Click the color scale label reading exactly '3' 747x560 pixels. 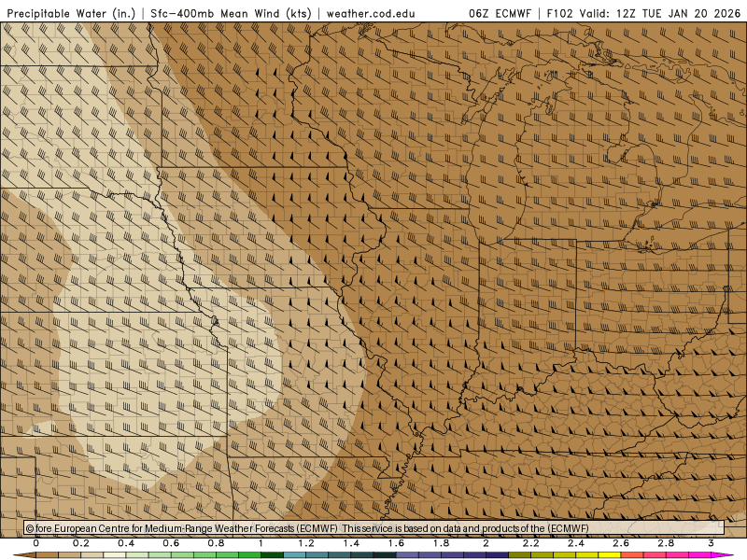coord(711,543)
